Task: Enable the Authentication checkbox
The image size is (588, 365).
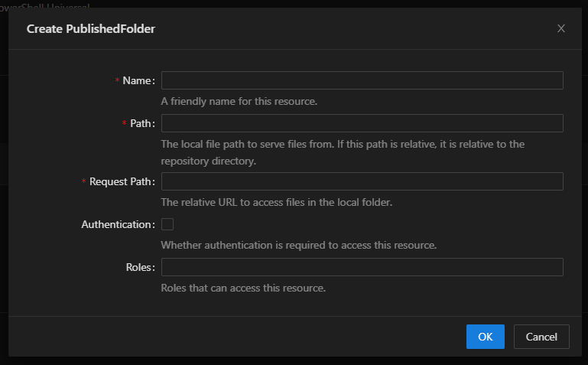Action: pyautogui.click(x=167, y=224)
